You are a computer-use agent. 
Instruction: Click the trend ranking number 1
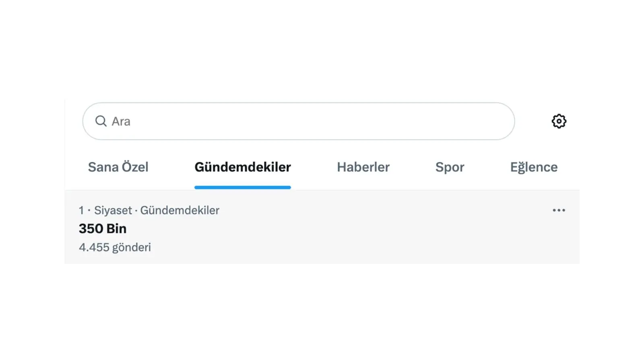pos(81,210)
